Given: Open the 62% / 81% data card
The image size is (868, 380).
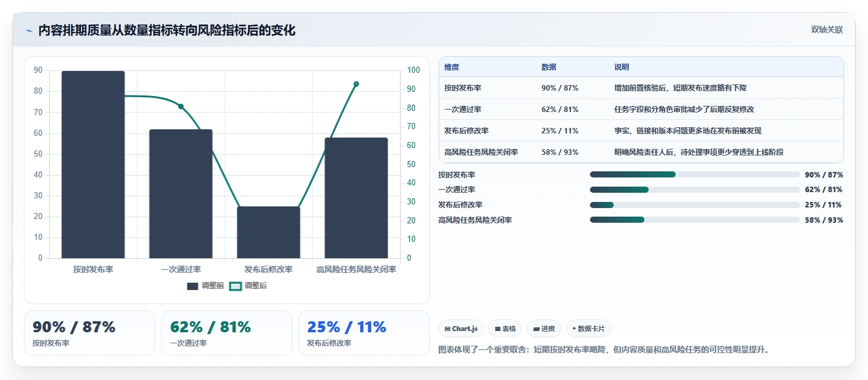Looking at the screenshot, I should (227, 333).
